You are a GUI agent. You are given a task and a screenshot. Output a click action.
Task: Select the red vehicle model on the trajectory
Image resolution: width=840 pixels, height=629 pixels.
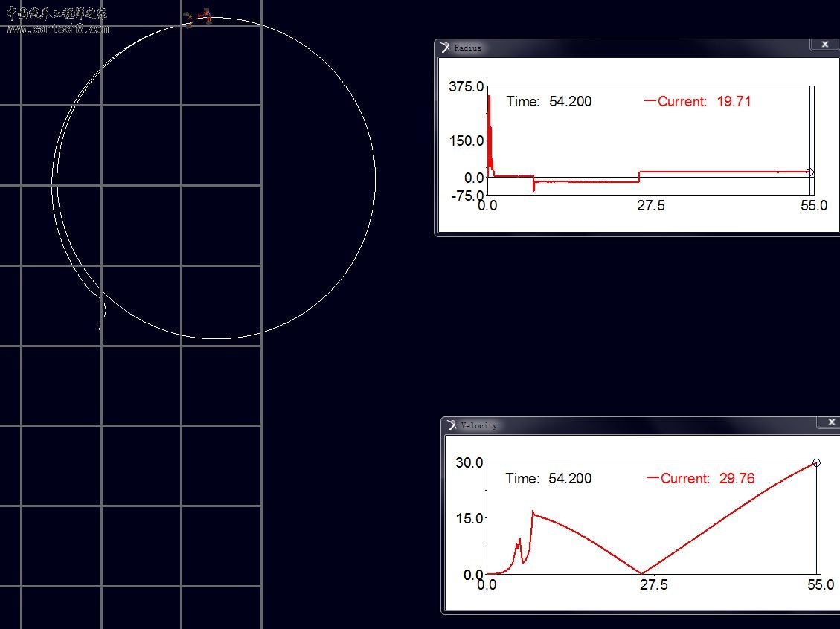(x=204, y=16)
